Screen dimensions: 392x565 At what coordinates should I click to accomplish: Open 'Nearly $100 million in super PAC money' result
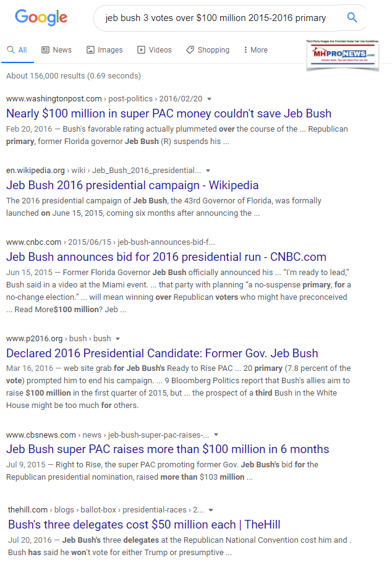pos(169,114)
